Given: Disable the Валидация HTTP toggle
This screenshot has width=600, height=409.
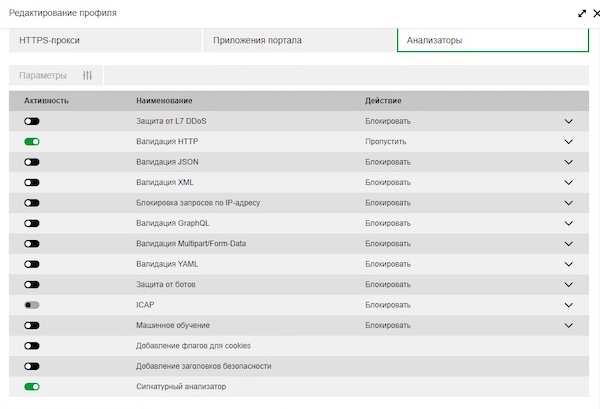Looking at the screenshot, I should click(32, 142).
